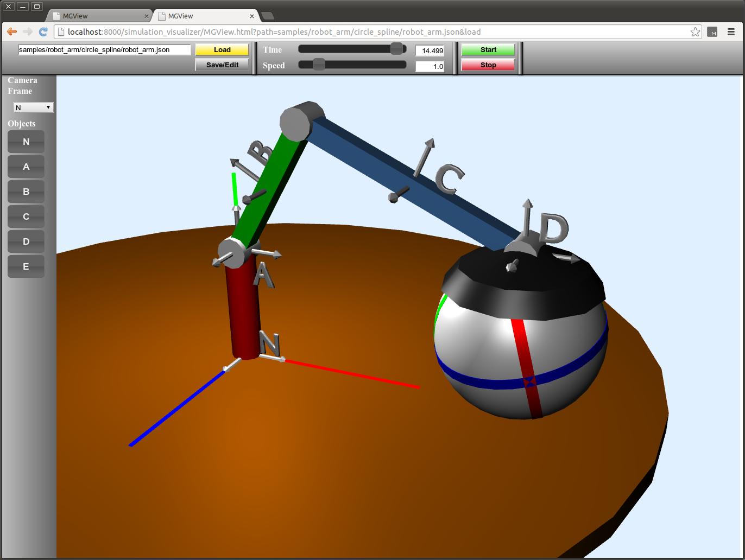This screenshot has height=560, width=745.
Task: Bookmark this page with the star icon
Action: (695, 32)
